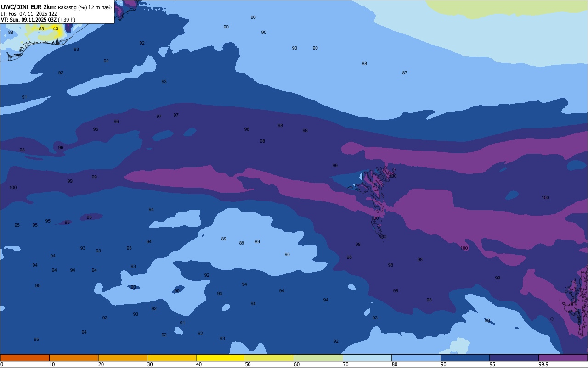This screenshot has width=588, height=368.
Task: Click the legend tick label '70'
Action: pyautogui.click(x=346, y=364)
